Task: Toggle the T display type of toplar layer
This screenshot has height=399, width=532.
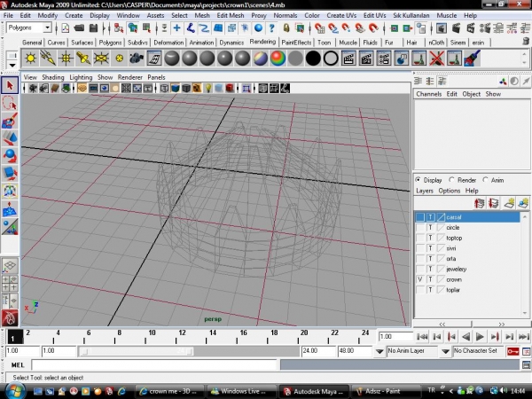Action: pyautogui.click(x=430, y=290)
